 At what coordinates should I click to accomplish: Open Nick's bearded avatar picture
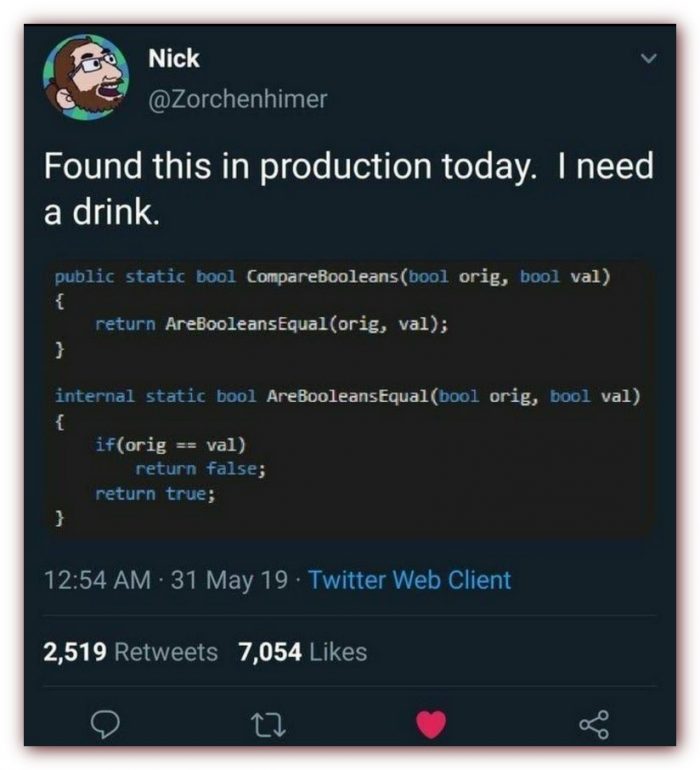(86, 78)
